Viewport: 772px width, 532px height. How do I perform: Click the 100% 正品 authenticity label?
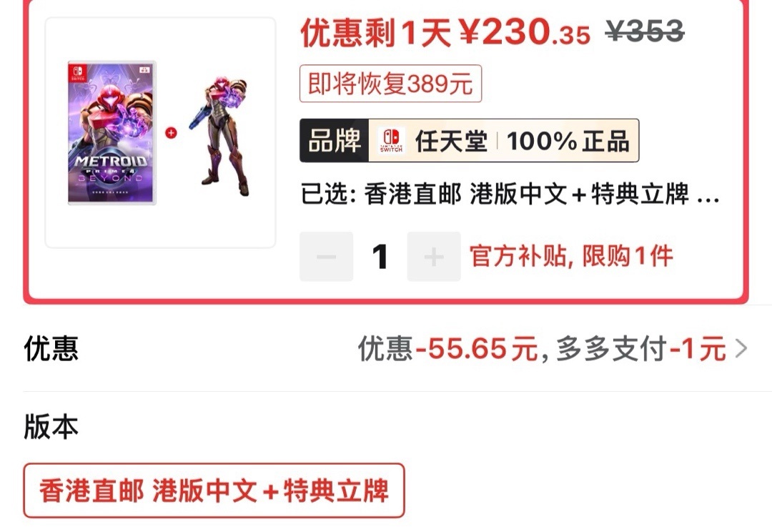coord(568,142)
